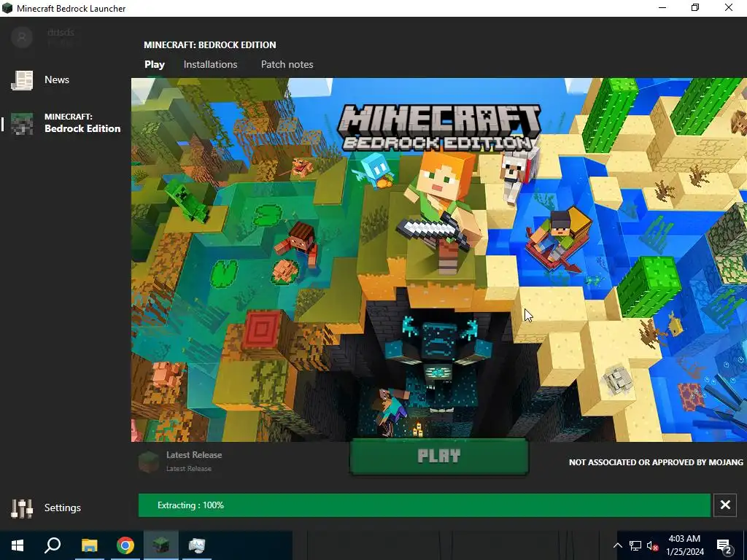Click the Not Associated or Approved by Mojang text
747x560 pixels.
(656, 462)
